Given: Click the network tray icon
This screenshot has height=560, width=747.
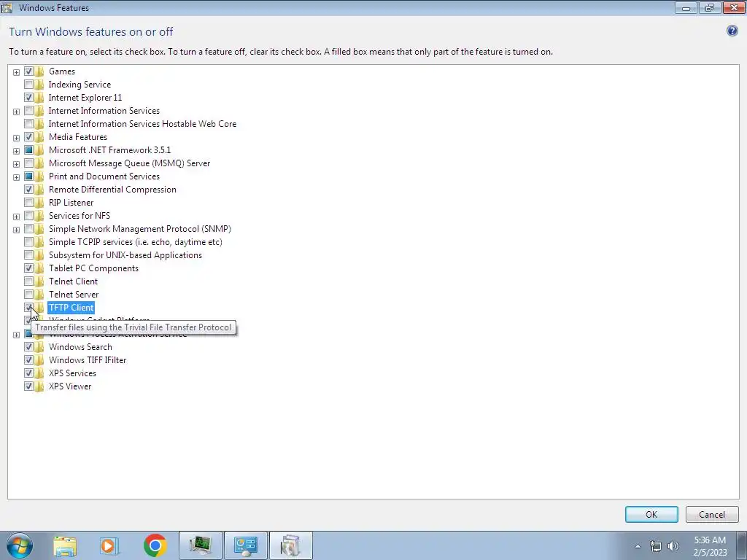Looking at the screenshot, I should pos(656,546).
